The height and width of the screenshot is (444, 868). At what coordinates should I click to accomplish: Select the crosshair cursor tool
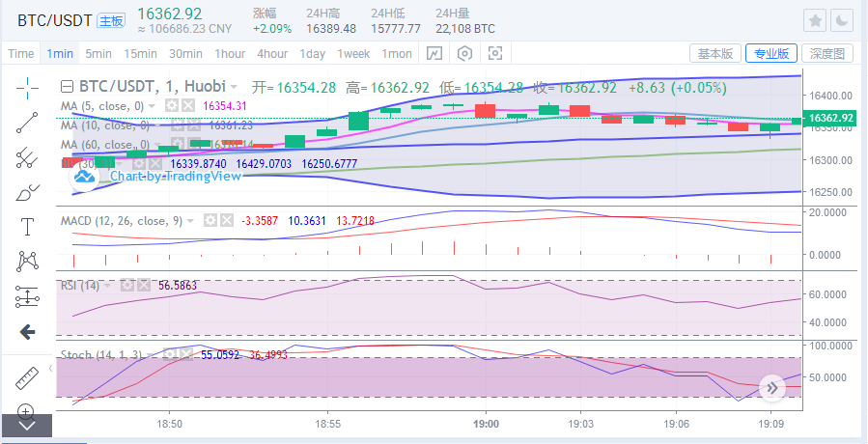pyautogui.click(x=27, y=88)
